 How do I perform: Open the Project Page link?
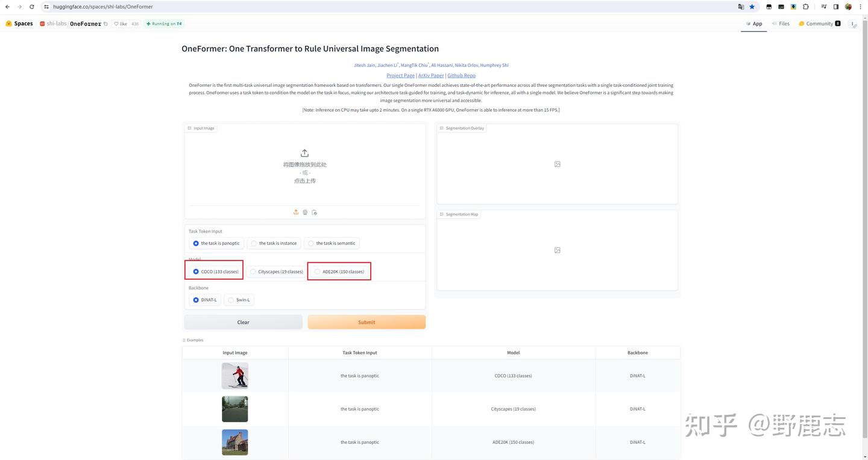pos(401,75)
